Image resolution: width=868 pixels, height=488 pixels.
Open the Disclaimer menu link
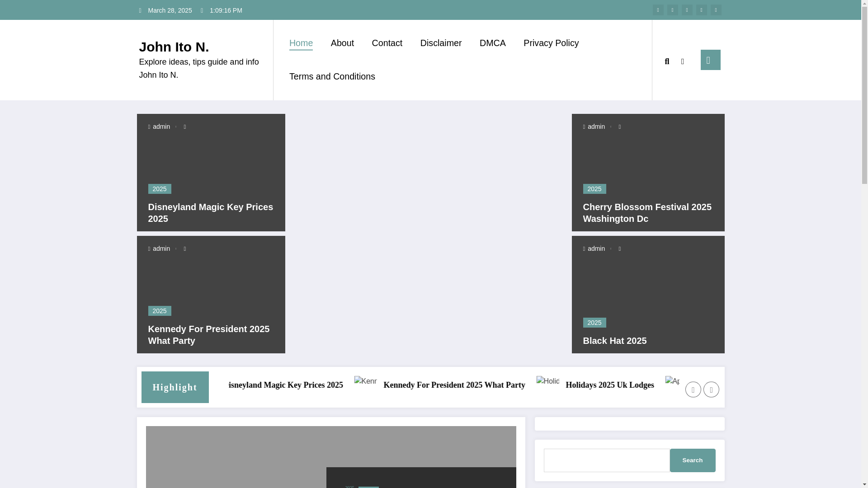(441, 43)
